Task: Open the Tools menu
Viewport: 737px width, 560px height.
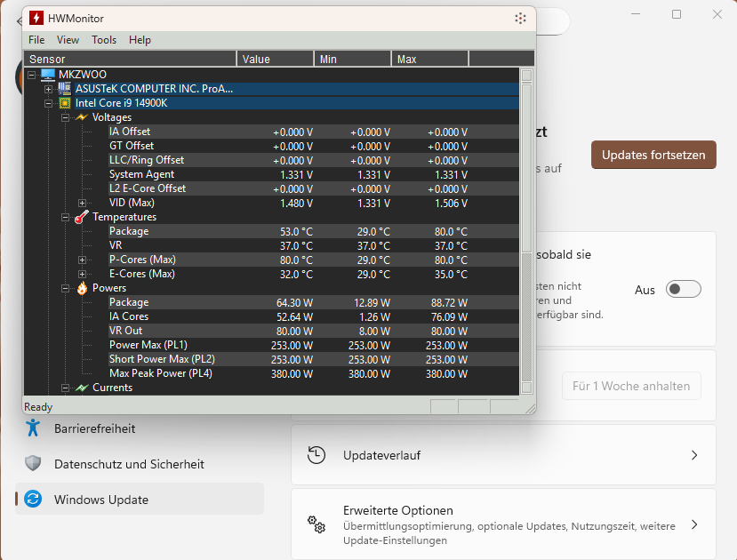Action: click(x=104, y=40)
